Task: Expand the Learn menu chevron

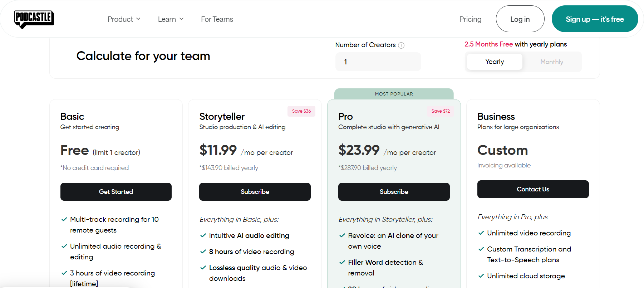Action: click(182, 19)
